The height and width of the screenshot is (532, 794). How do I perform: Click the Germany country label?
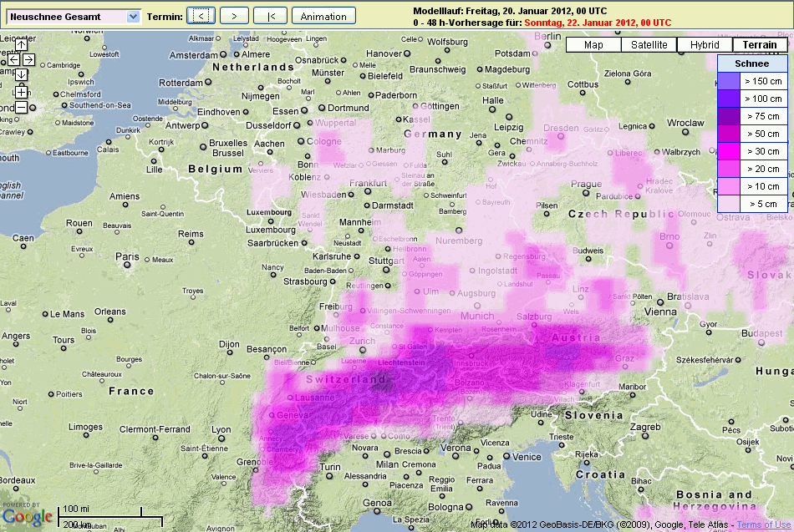(x=433, y=134)
